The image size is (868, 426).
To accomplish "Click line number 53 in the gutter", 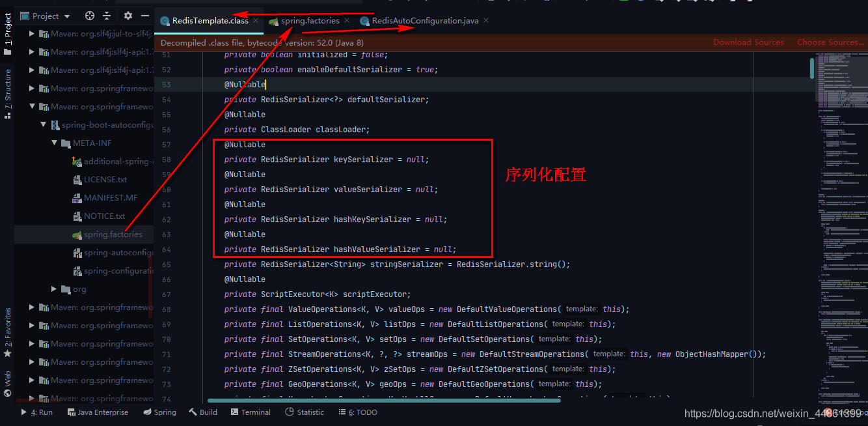I will (x=166, y=85).
